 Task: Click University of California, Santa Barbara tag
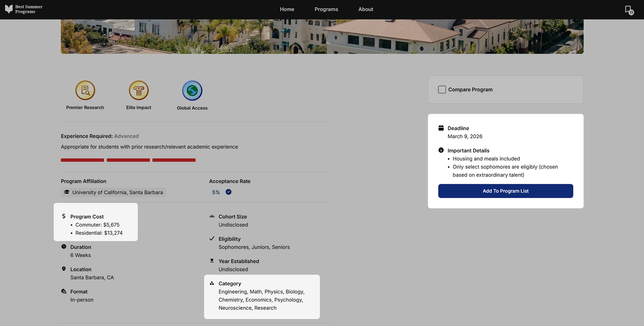pos(113,192)
